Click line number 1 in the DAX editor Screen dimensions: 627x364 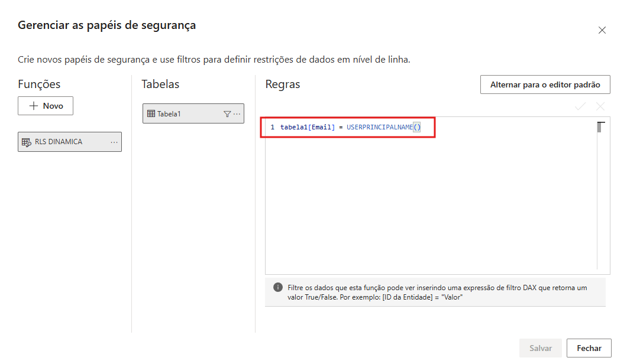click(272, 128)
